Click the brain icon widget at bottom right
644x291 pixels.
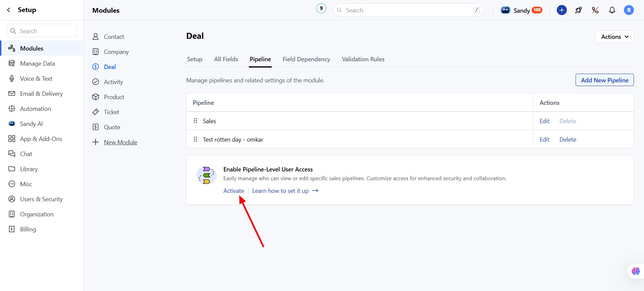click(x=636, y=271)
